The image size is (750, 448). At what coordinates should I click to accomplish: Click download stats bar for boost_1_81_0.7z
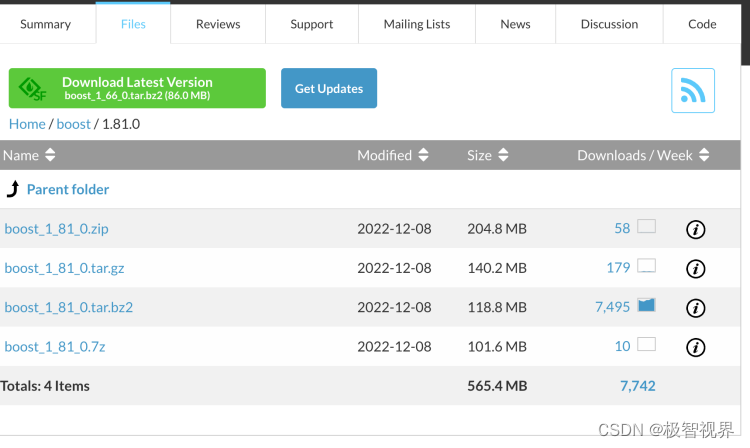646,344
